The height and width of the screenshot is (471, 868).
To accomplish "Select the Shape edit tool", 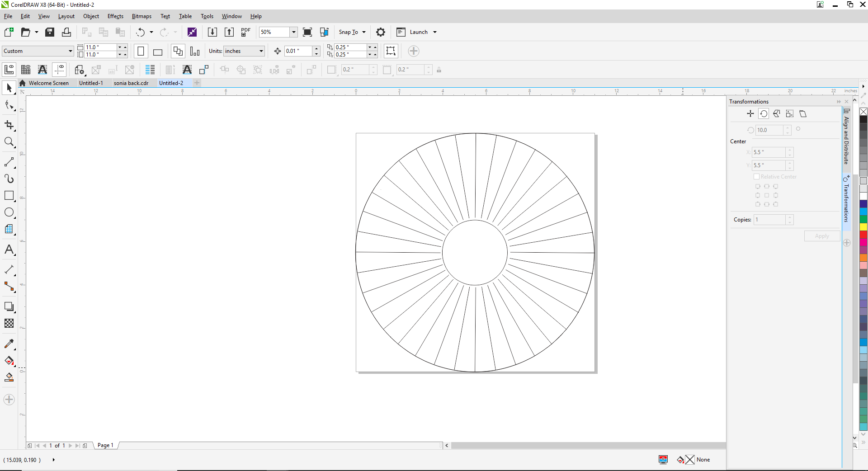I will pyautogui.click(x=9, y=105).
